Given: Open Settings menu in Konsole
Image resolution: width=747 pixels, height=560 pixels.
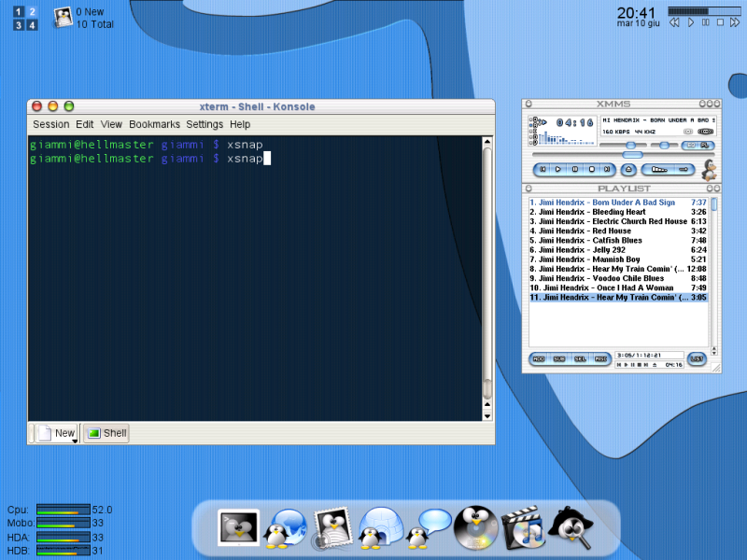Looking at the screenshot, I should point(204,124).
